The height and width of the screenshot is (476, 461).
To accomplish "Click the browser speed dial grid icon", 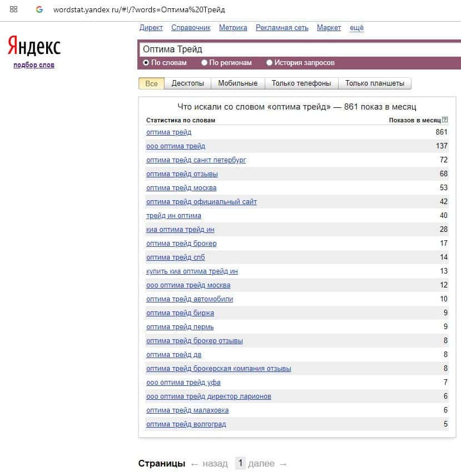I will (x=14, y=9).
